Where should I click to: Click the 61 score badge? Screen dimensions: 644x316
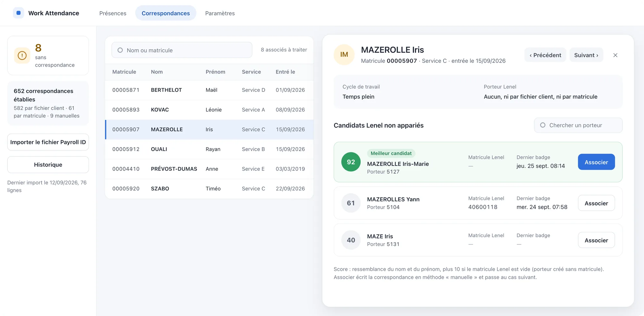(351, 203)
